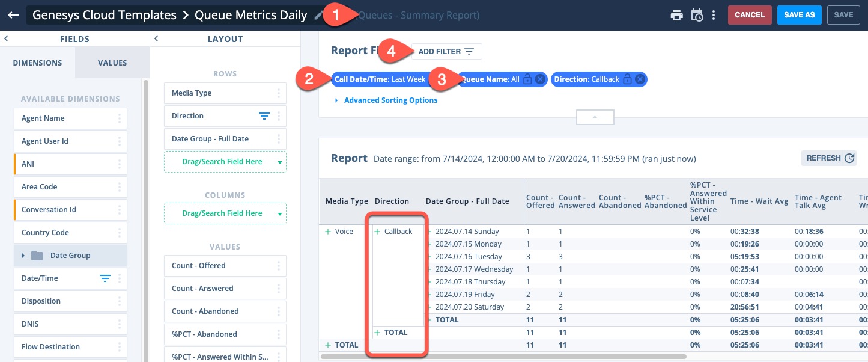
Task: Open the schedule report calendar icon
Action: (696, 15)
